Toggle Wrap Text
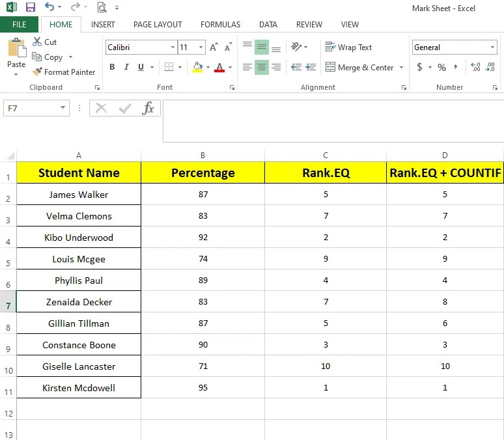Viewport: 504px width, 440px height. tap(348, 48)
